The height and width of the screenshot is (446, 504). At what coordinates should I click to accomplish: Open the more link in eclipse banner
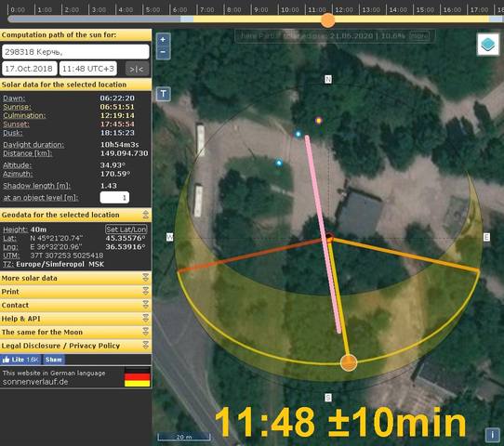tap(419, 35)
